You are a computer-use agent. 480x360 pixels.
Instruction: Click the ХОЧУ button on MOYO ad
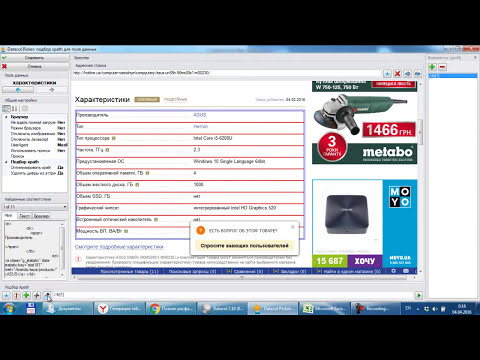coord(364,261)
